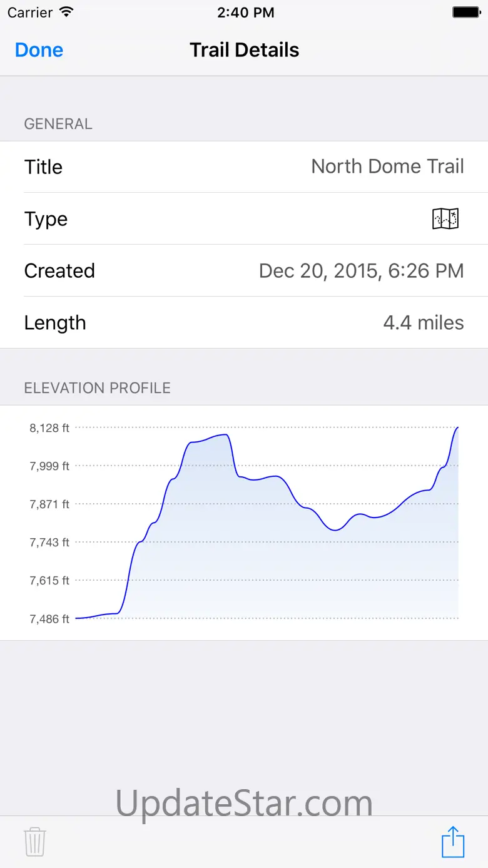Screen dimensions: 488x868
Task: Select the Title row label
Action: 43,167
